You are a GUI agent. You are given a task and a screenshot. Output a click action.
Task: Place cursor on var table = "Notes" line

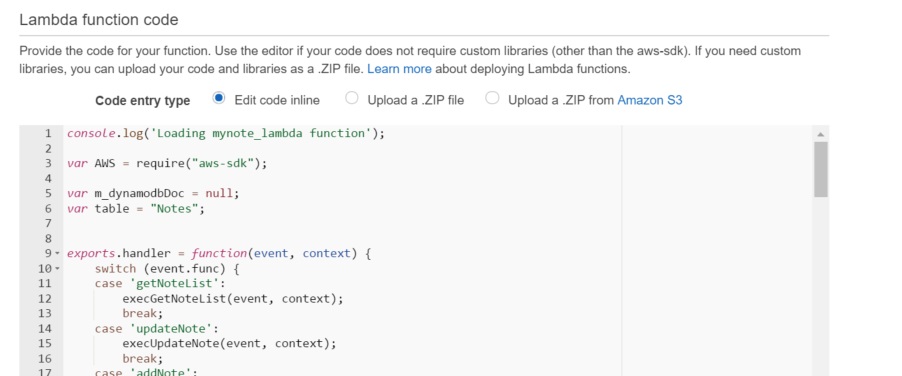pyautogui.click(x=136, y=208)
